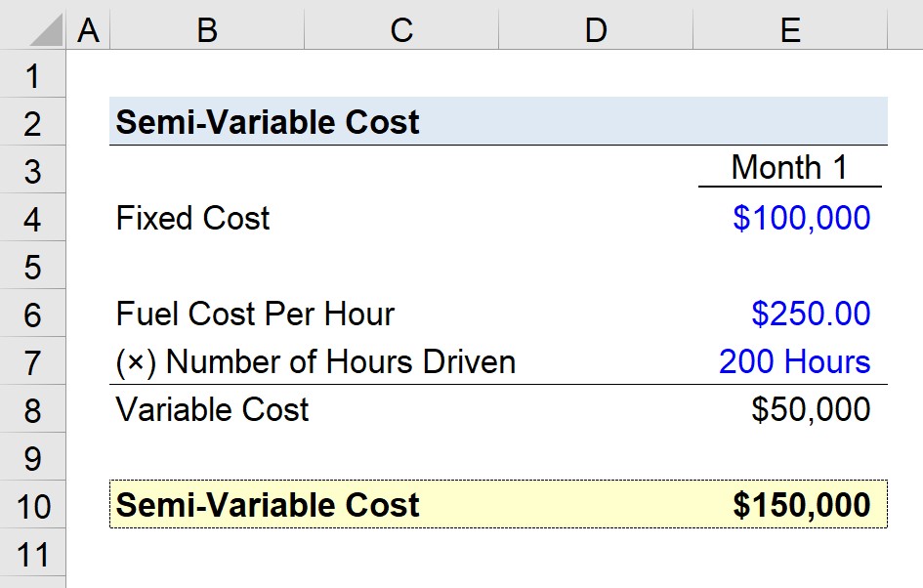Click column C header
The image size is (923, 588).
[x=400, y=31]
